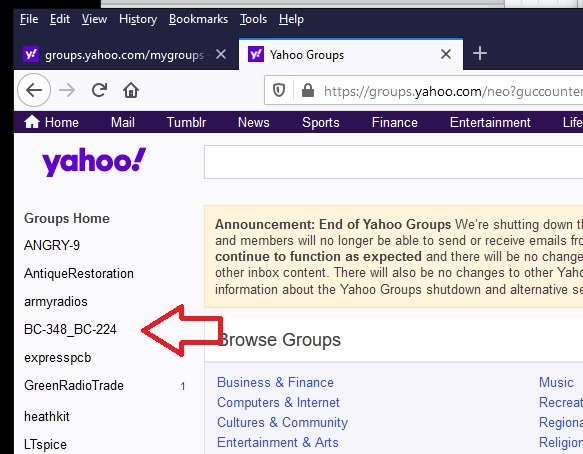Open the expresspcb group

click(x=58, y=358)
